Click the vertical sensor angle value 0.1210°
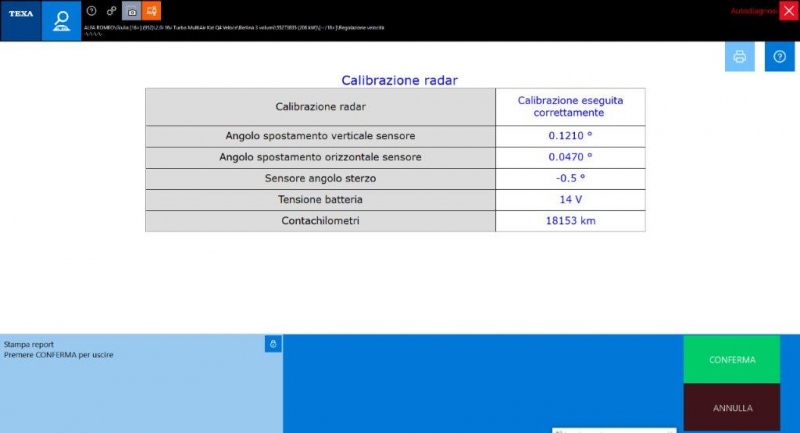Screen dimensions: 800x433 [570, 135]
